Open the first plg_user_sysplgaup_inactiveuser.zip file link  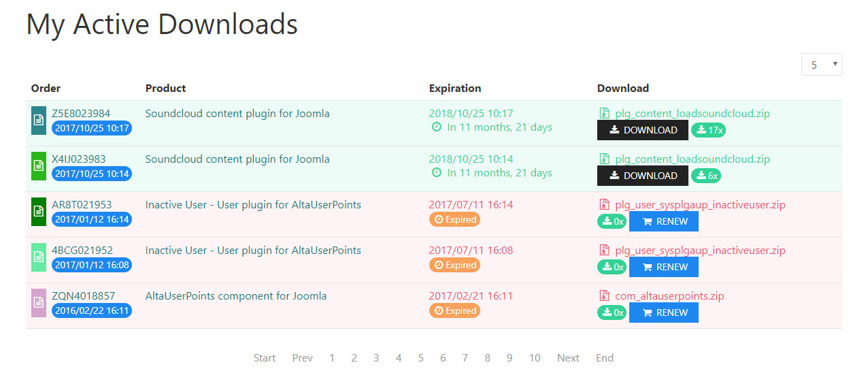[700, 205]
